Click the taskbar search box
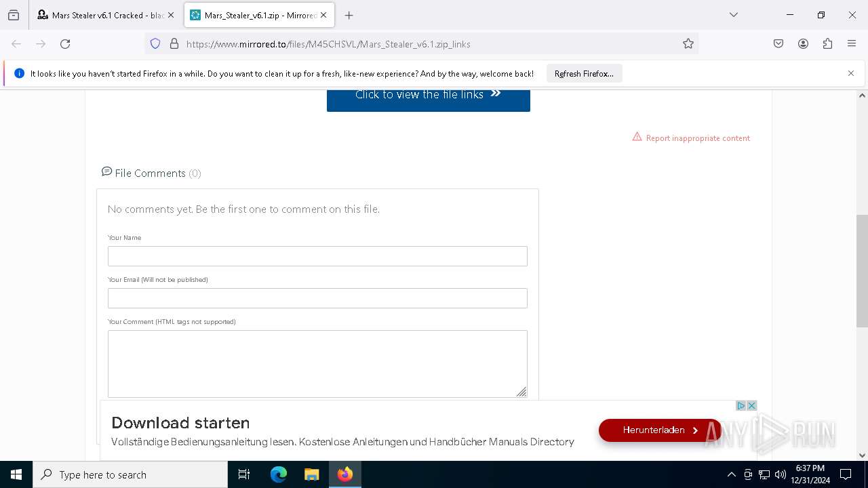This screenshot has width=868, height=488. (x=130, y=474)
